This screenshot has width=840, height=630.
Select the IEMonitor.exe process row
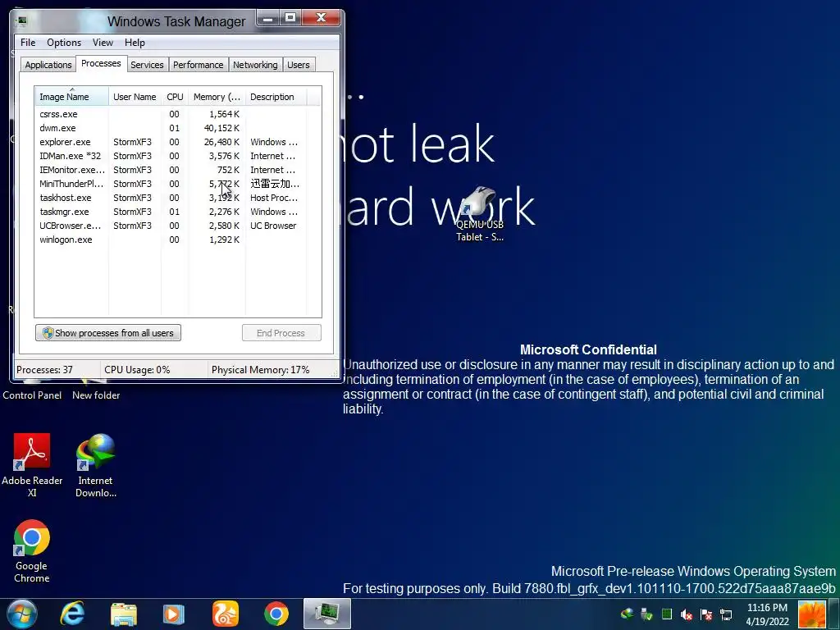(x=178, y=170)
